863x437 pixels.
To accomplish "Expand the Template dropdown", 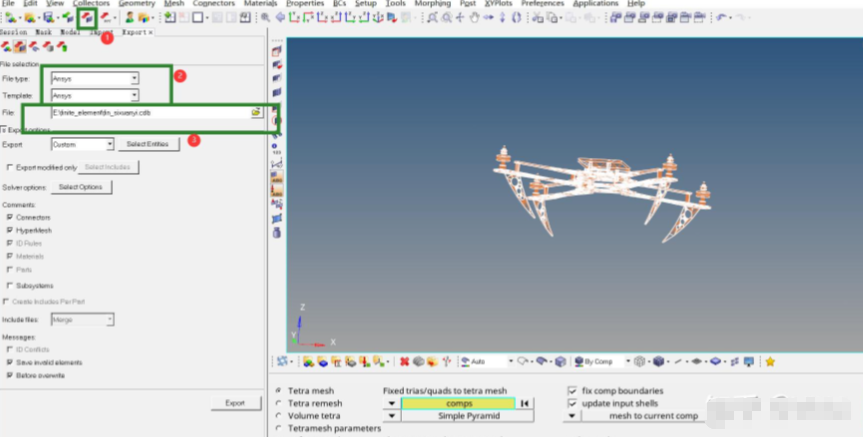I will [134, 95].
